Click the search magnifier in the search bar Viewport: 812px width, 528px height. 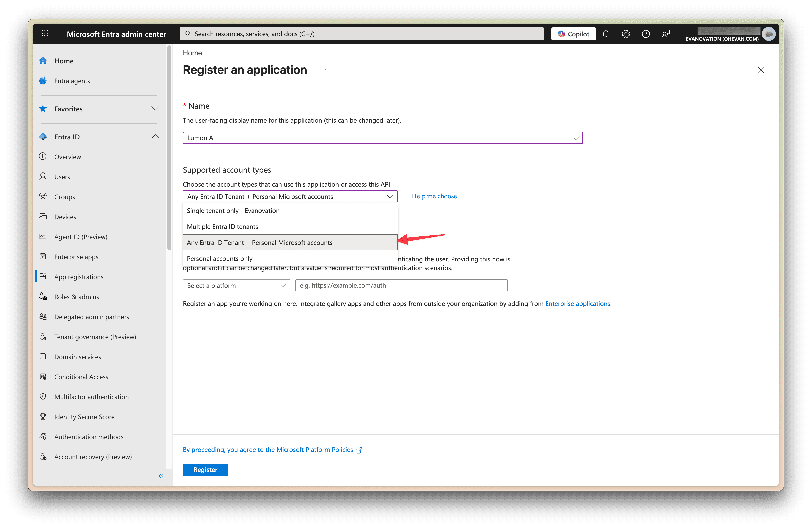[187, 34]
